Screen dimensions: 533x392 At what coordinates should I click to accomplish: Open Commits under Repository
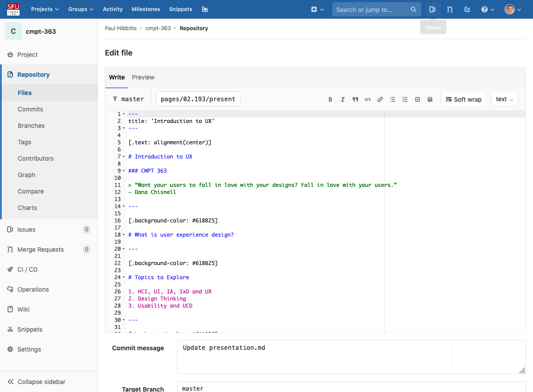(x=49, y=109)
